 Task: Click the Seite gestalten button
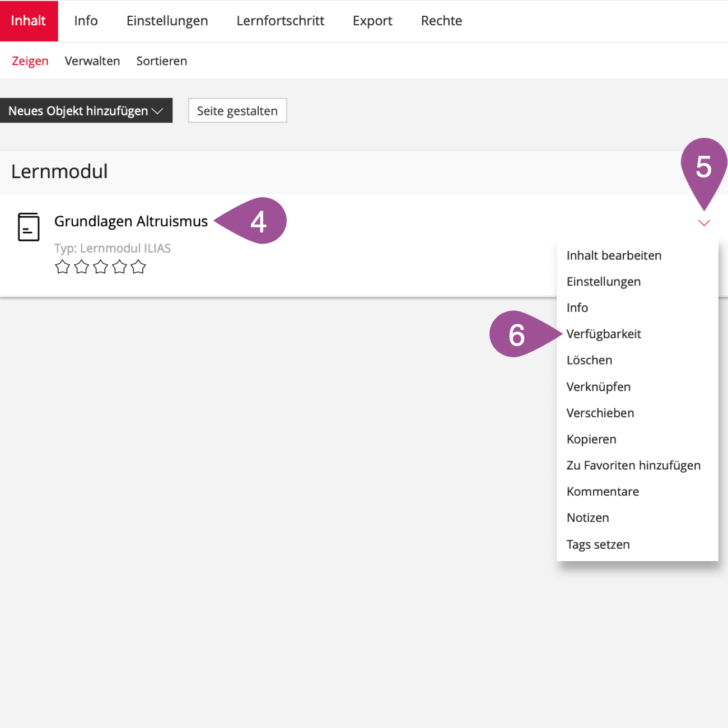click(237, 111)
